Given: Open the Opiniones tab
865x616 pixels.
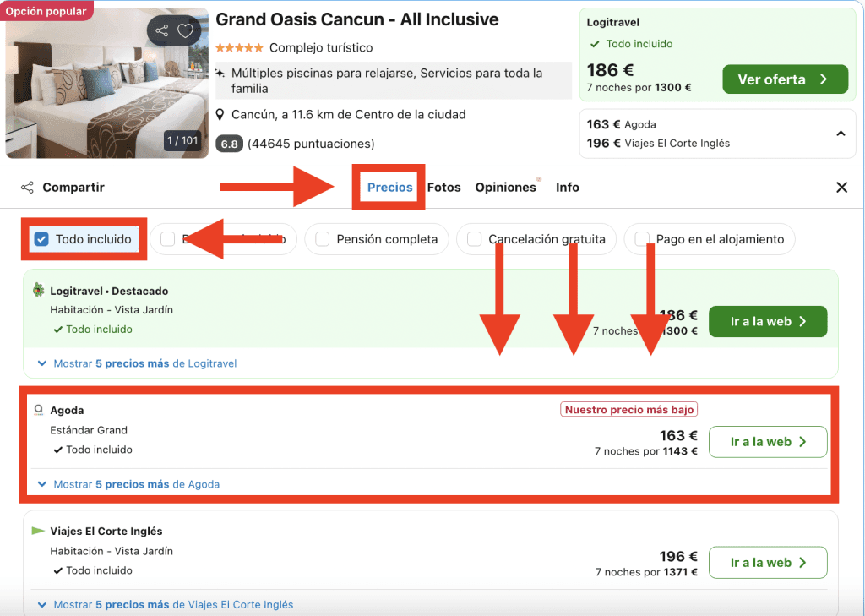Looking at the screenshot, I should [505, 188].
